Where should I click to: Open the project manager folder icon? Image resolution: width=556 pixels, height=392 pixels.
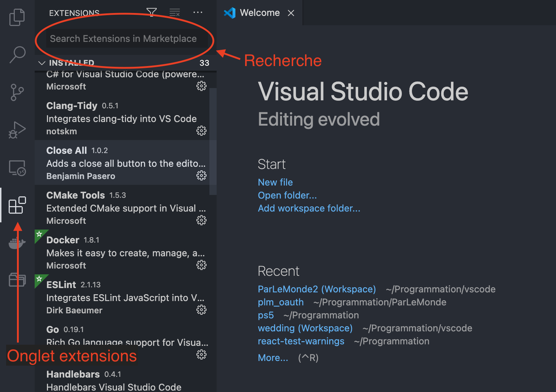[x=17, y=280]
